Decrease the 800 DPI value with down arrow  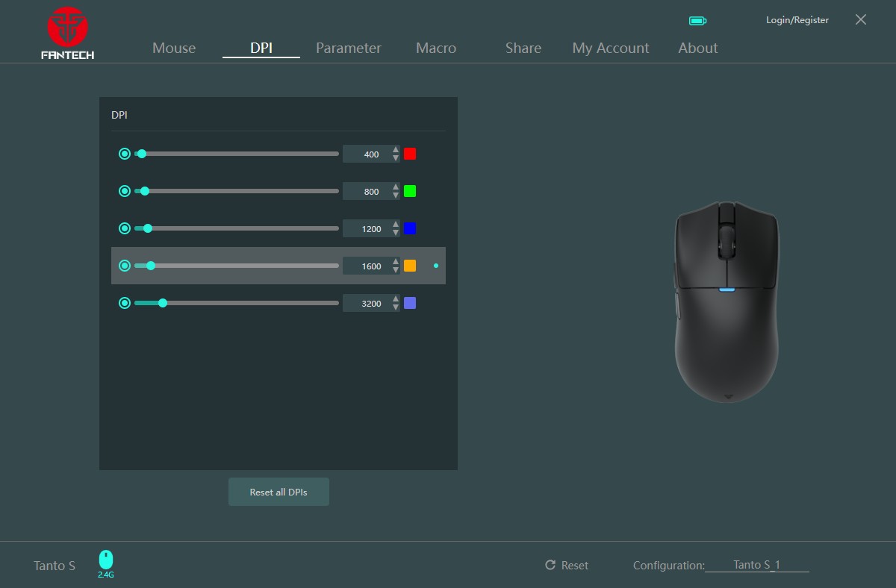(396, 196)
